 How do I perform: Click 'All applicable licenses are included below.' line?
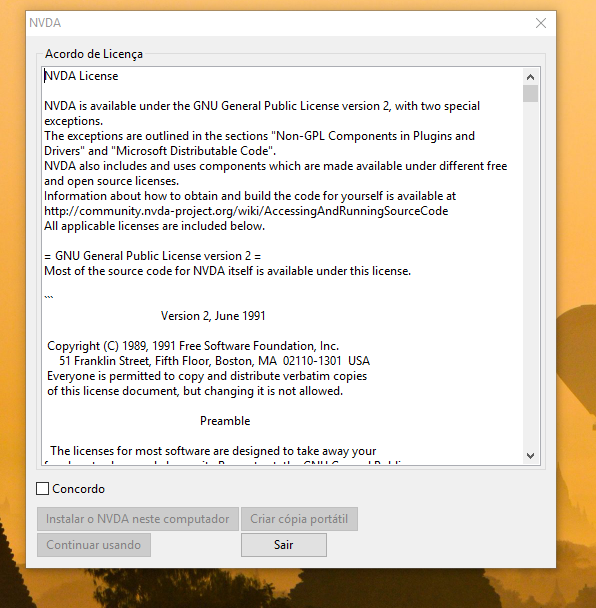point(155,226)
